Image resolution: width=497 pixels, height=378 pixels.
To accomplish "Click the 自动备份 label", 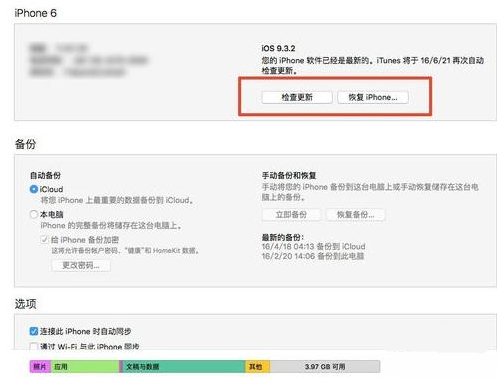I will [x=45, y=175].
